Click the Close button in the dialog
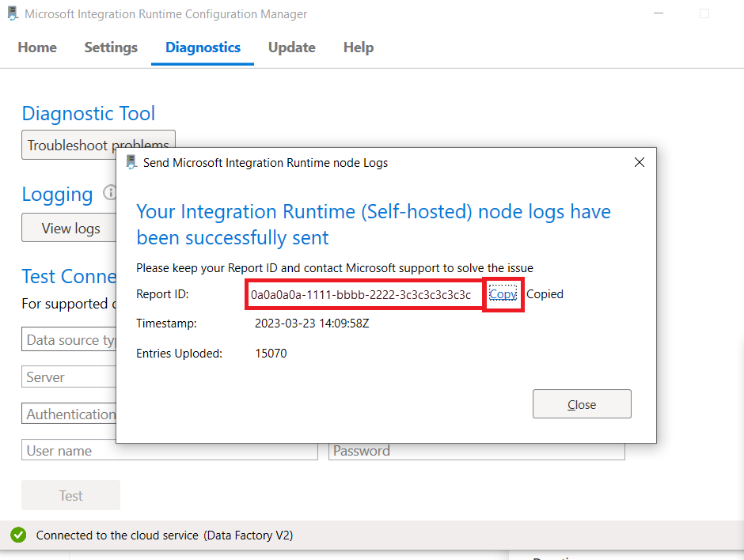 pyautogui.click(x=582, y=404)
